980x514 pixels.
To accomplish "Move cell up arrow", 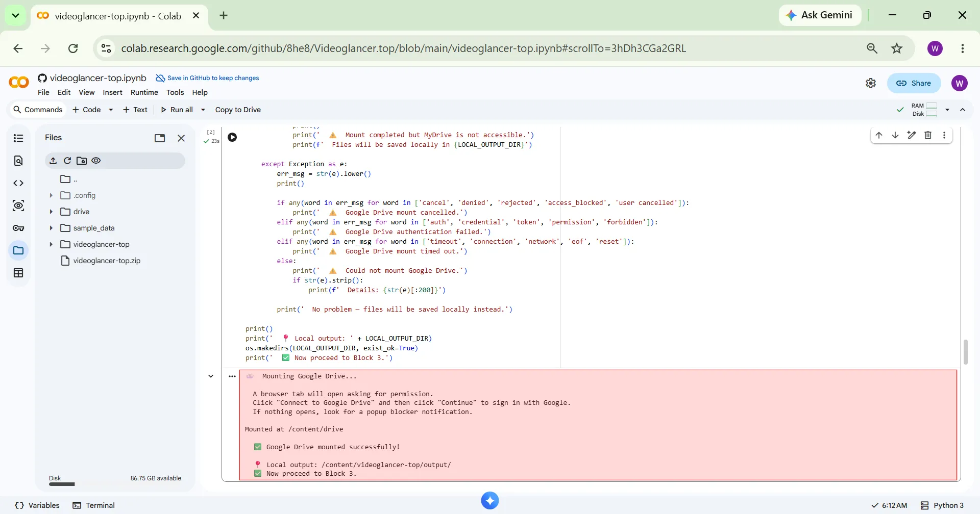I will click(x=879, y=135).
